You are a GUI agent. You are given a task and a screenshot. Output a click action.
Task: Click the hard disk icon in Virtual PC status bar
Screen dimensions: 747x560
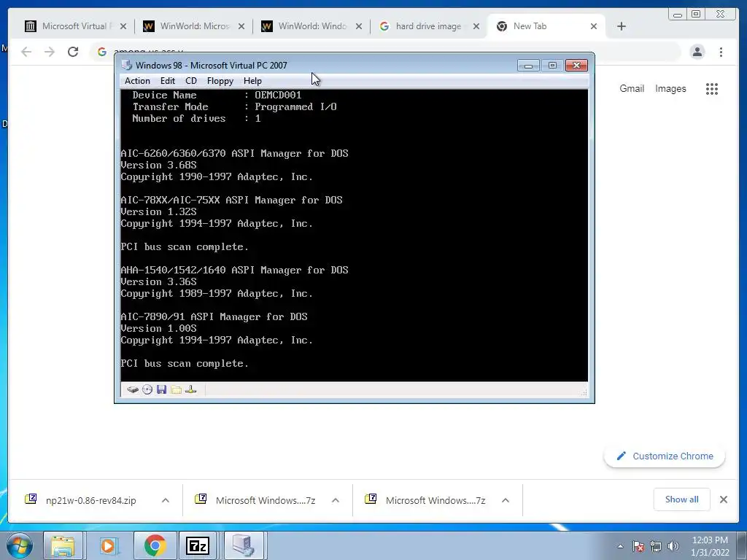(x=133, y=389)
